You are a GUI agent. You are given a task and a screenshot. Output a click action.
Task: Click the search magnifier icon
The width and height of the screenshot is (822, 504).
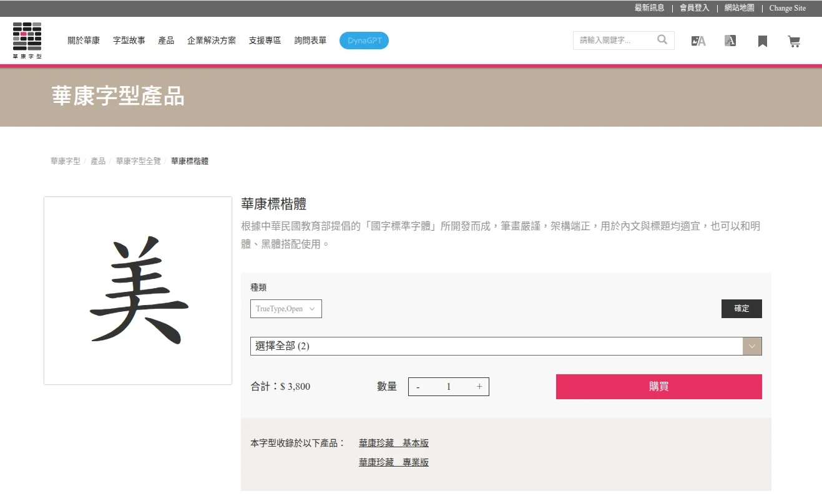tap(662, 40)
